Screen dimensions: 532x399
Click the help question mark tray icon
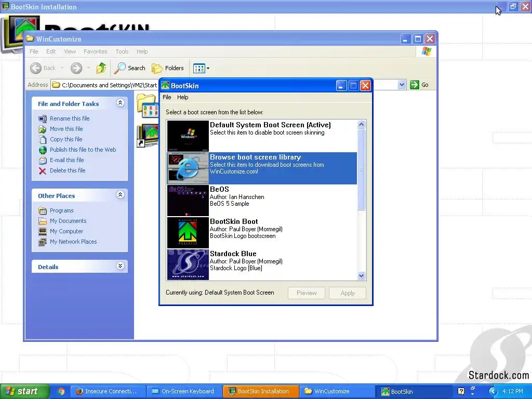click(x=461, y=391)
